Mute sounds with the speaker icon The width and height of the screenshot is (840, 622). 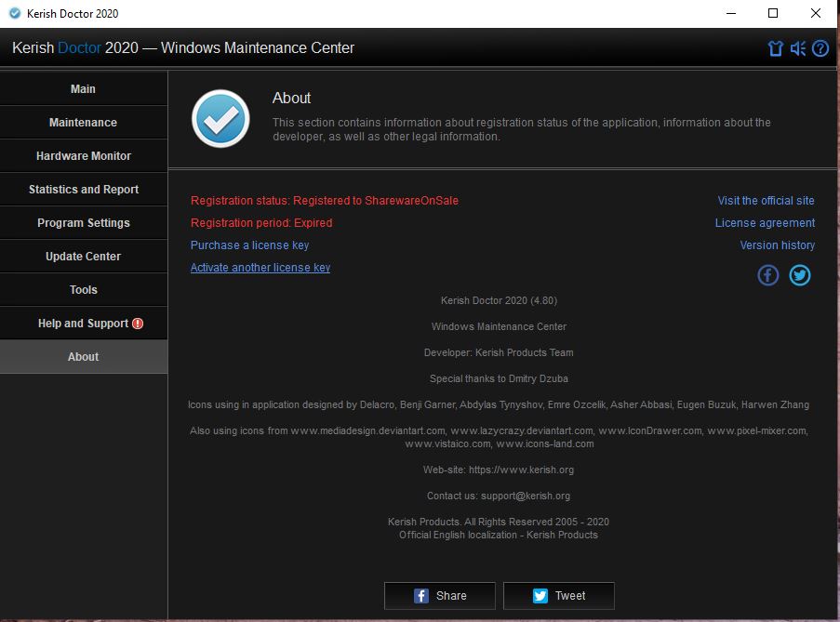click(798, 48)
